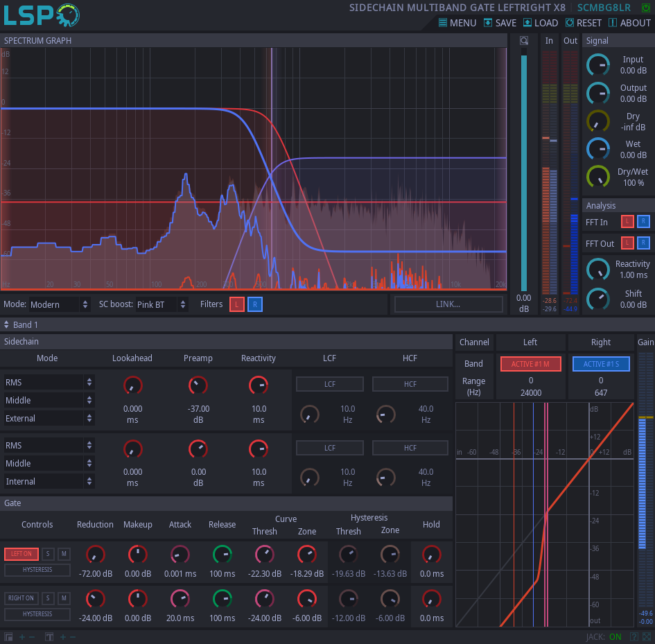Click the vertical zoom slider beside spectrum graph
Image resolution: width=655 pixels, height=644 pixels.
524,171
